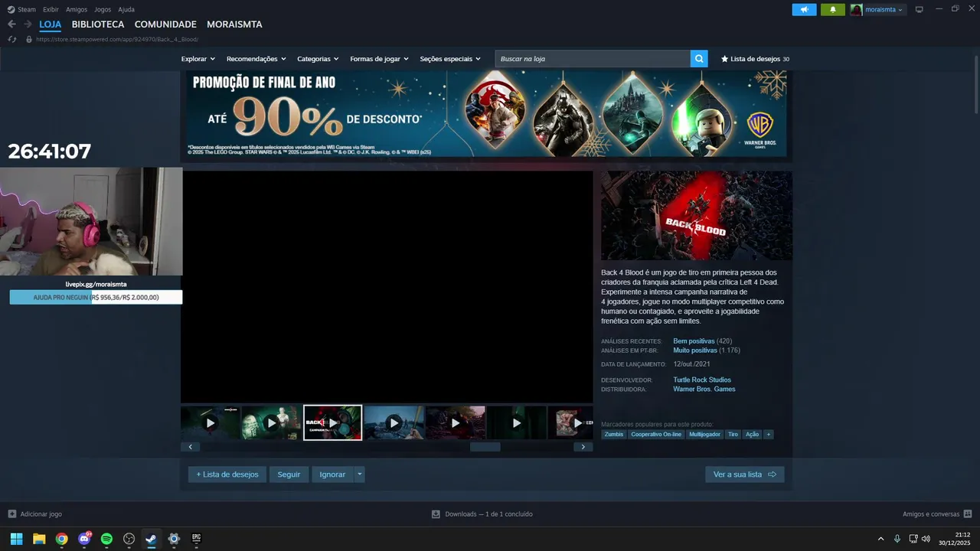Open Google Chrome from the taskbar
The height and width of the screenshot is (551, 980).
pyautogui.click(x=61, y=539)
